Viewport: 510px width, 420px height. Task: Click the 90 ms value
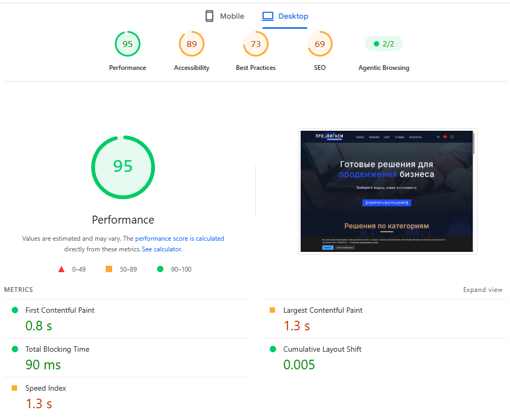[43, 364]
